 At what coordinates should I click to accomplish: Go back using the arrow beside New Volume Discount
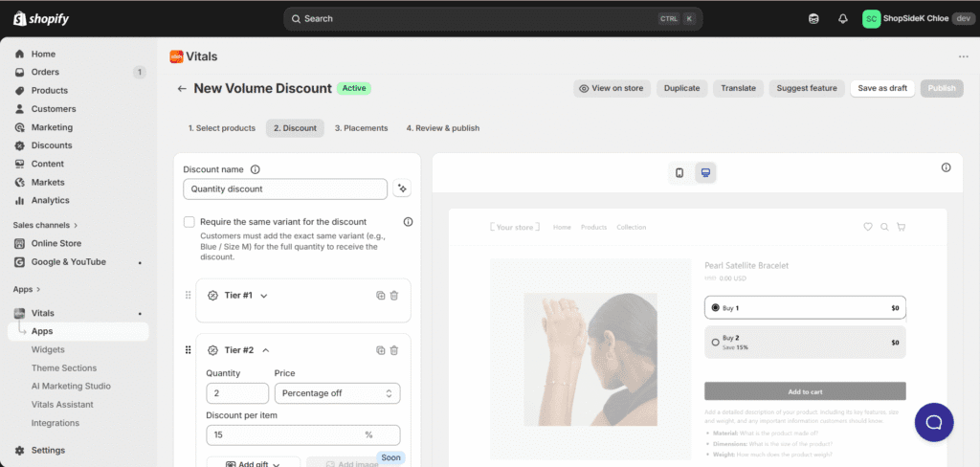[182, 89]
